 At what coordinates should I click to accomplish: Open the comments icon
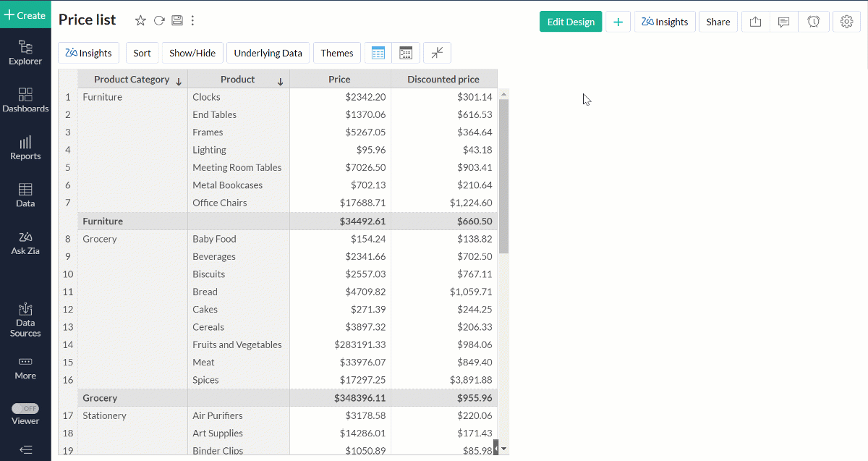(783, 22)
